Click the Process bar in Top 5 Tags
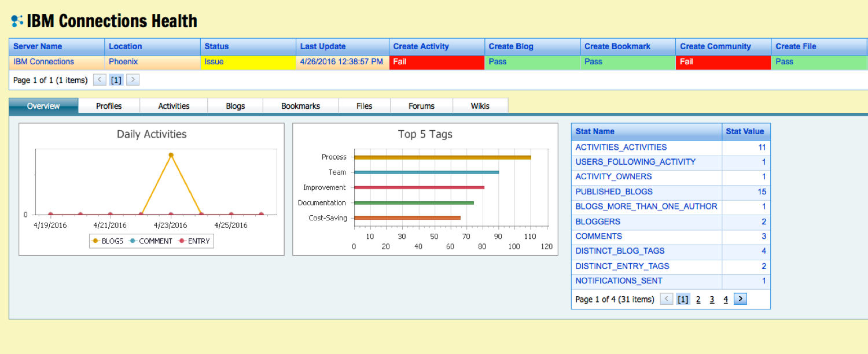Screen dimensions: 868x354 442,157
